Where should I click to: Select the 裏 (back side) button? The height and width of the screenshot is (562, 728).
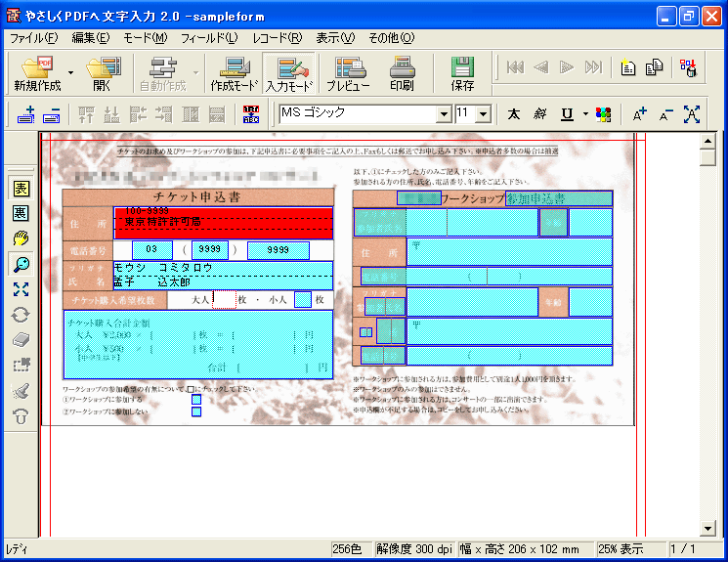[x=21, y=214]
